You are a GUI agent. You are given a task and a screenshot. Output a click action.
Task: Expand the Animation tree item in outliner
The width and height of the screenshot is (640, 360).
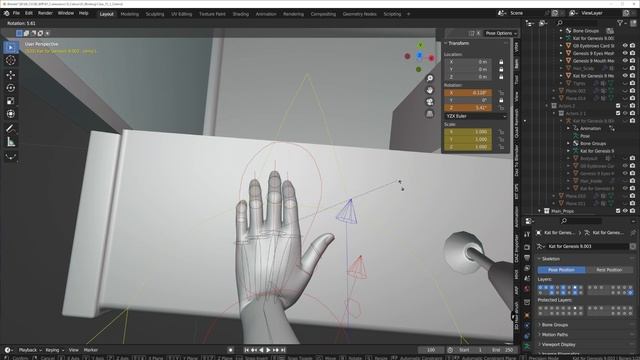click(568, 129)
